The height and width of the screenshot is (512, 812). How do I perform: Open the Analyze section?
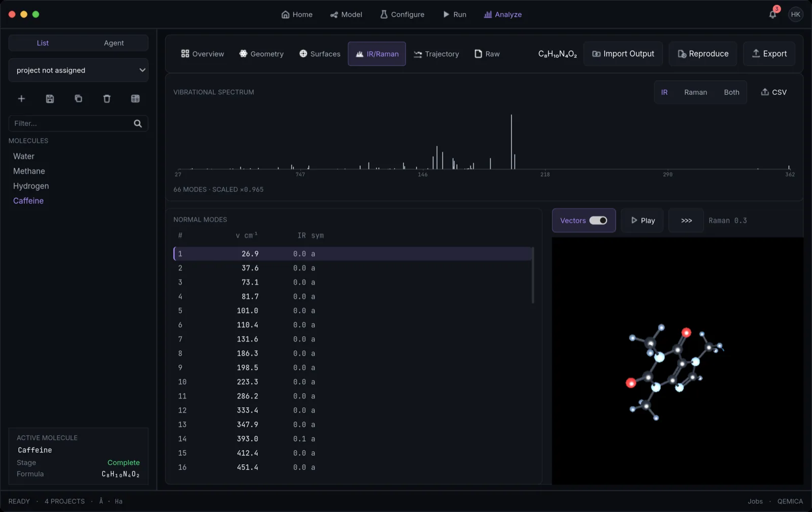502,14
